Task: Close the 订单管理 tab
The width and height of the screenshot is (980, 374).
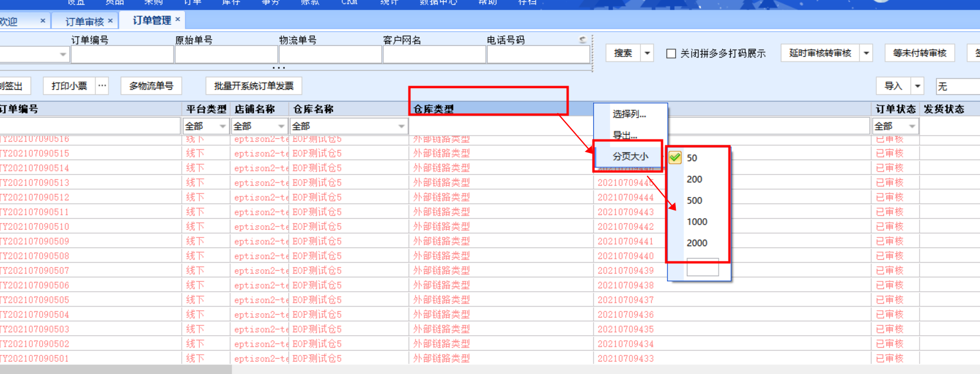Action: pos(178,19)
